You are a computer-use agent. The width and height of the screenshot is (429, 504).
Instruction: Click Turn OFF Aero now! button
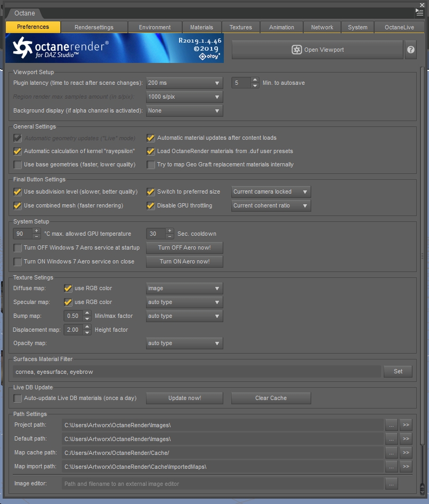pyautogui.click(x=184, y=248)
